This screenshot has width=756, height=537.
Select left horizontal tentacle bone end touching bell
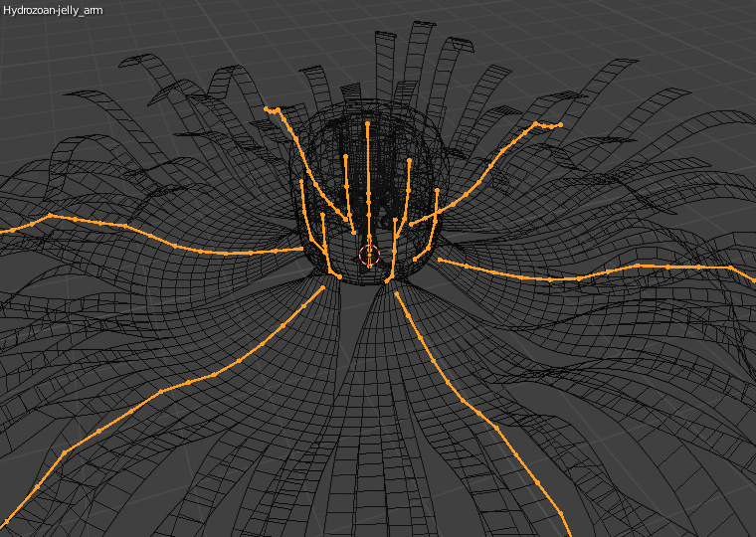point(301,250)
